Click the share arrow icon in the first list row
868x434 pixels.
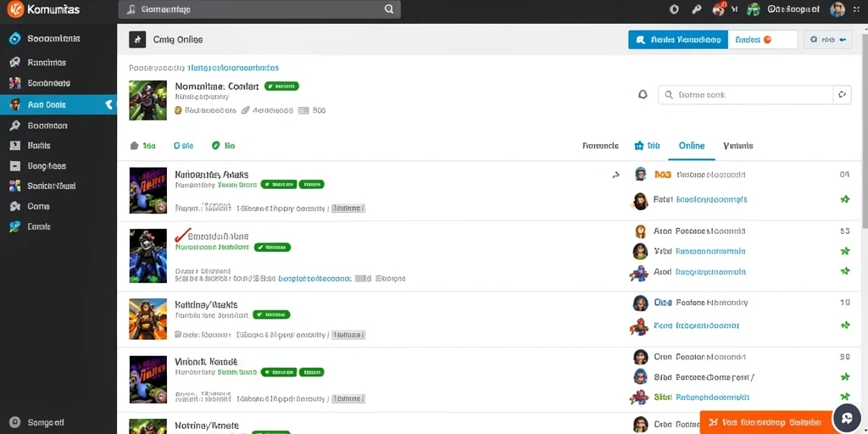click(615, 175)
